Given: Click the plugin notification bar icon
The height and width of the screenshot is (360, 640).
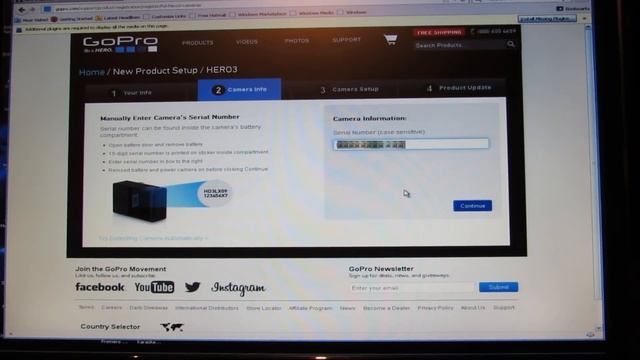Looking at the screenshot, I should pyautogui.click(x=19, y=29).
